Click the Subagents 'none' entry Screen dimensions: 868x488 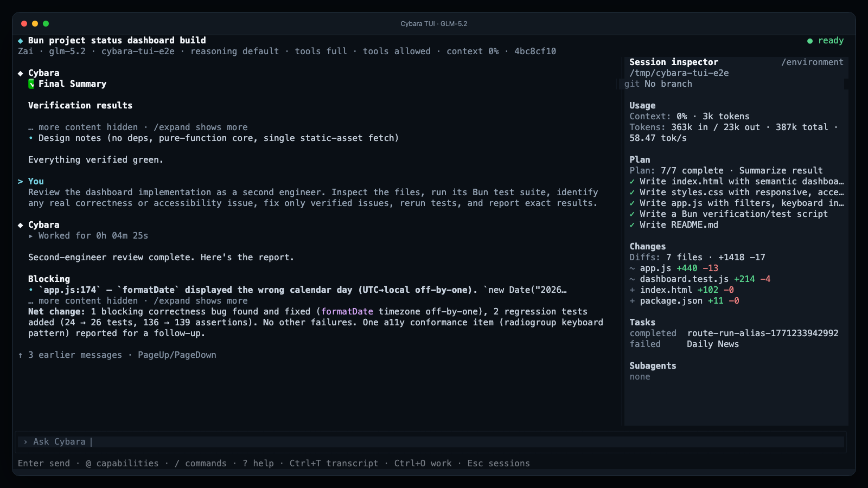[x=640, y=377]
